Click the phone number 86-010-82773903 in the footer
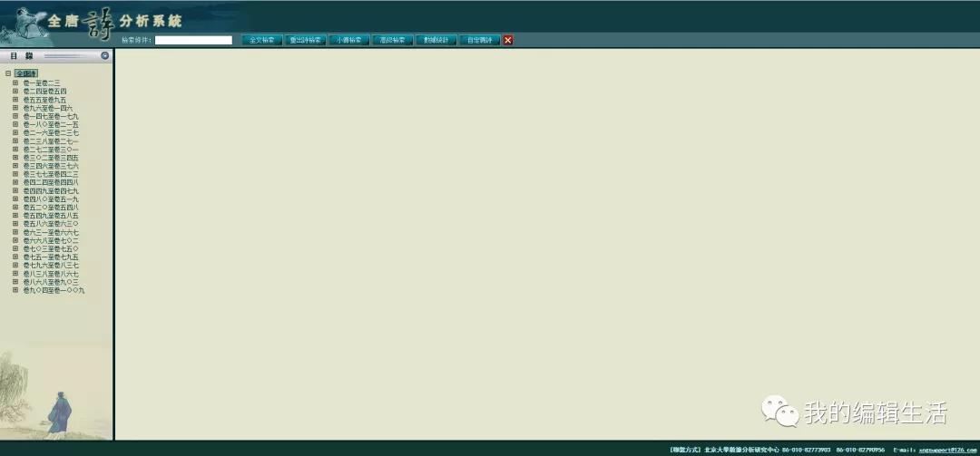The width and height of the screenshot is (980, 456). pos(807,450)
